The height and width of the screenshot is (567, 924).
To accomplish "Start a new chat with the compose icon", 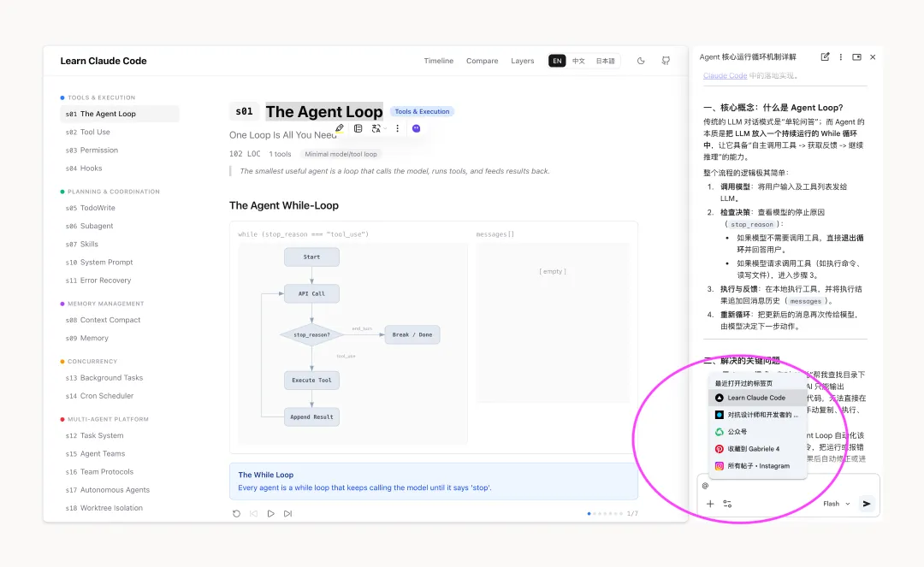I will [x=825, y=57].
